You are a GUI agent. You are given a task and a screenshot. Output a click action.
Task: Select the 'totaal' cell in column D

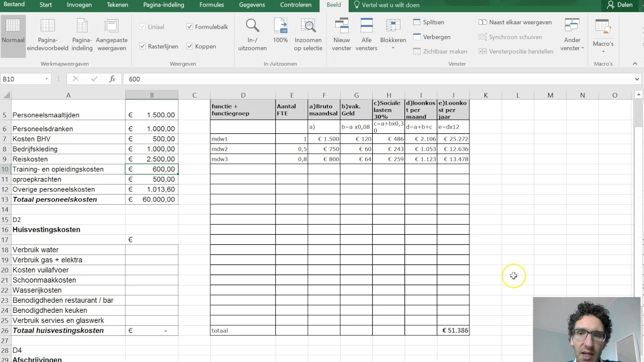tap(243, 330)
